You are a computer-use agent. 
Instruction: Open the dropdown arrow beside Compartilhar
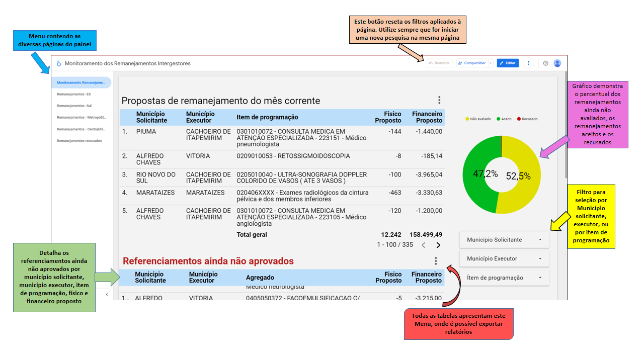pos(491,63)
